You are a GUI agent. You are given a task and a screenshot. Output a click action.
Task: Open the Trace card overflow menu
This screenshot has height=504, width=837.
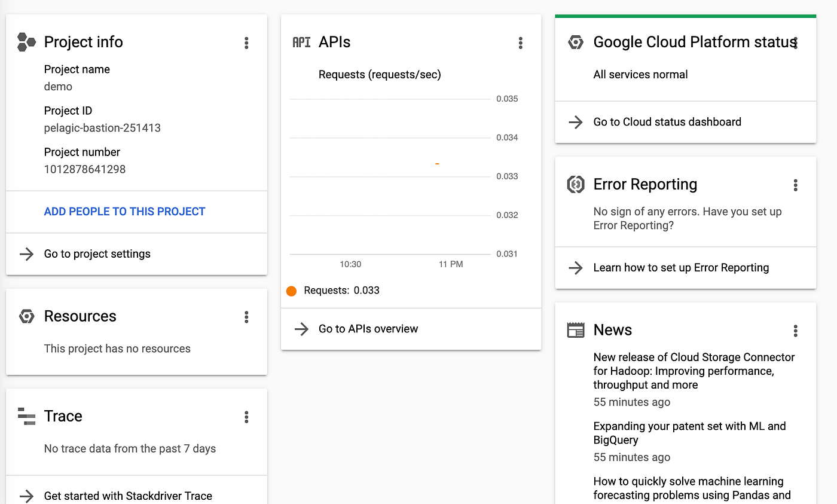246,417
